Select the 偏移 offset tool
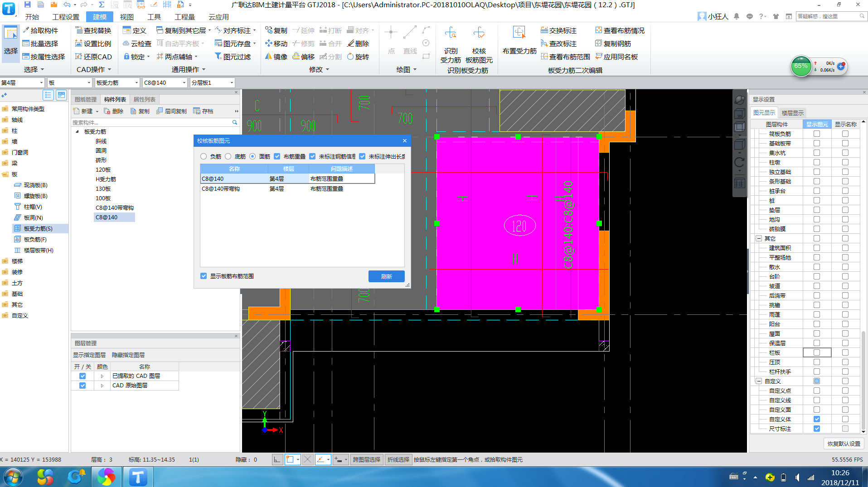 [x=304, y=57]
